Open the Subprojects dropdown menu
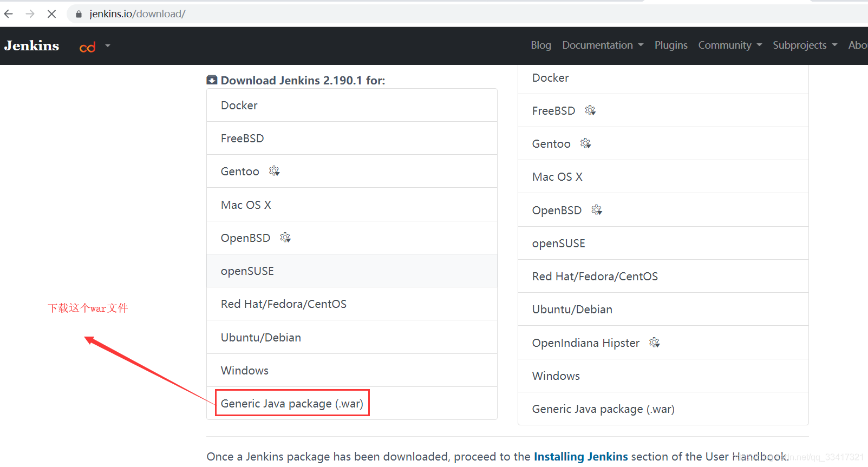 coord(805,45)
